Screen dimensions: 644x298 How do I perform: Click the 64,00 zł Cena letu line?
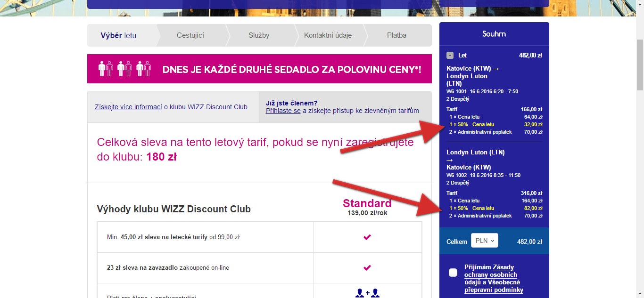click(496, 117)
